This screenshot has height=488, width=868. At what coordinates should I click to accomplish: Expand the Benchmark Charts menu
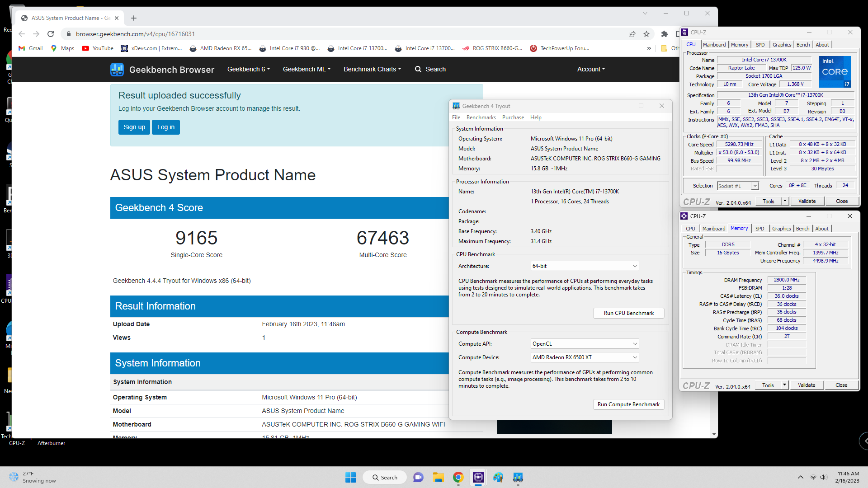click(x=372, y=69)
